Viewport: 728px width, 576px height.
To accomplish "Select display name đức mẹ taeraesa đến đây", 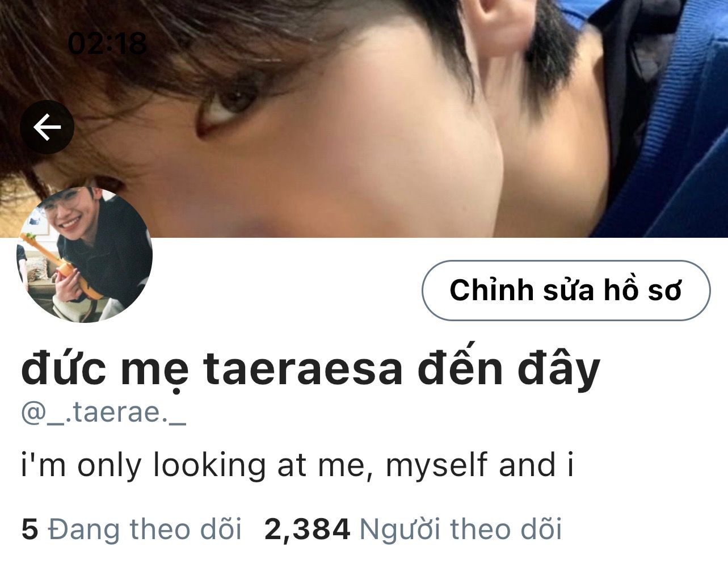I will [x=310, y=369].
